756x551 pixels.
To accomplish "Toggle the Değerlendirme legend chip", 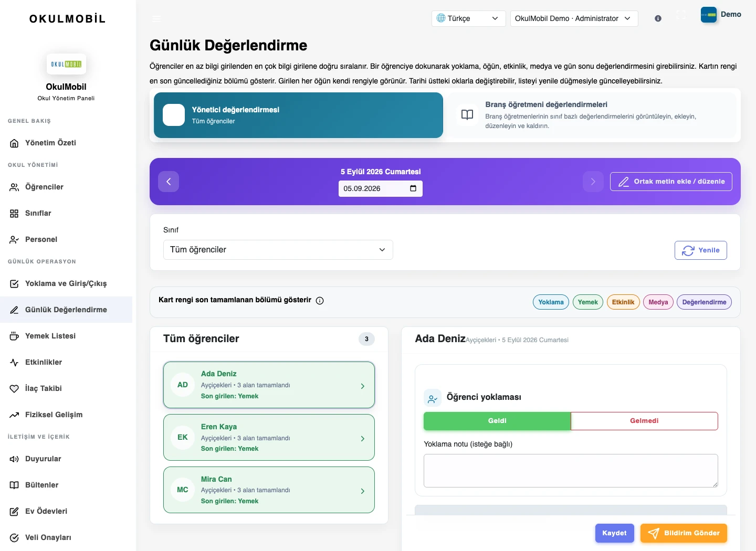I will tap(704, 302).
